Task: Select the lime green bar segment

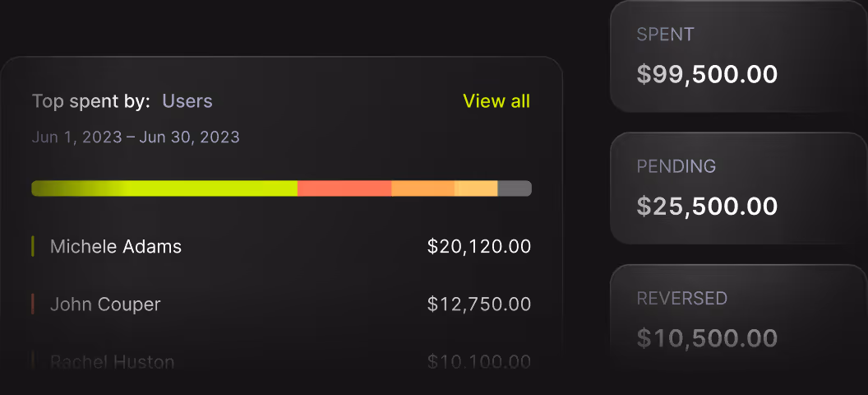Action: pos(164,188)
